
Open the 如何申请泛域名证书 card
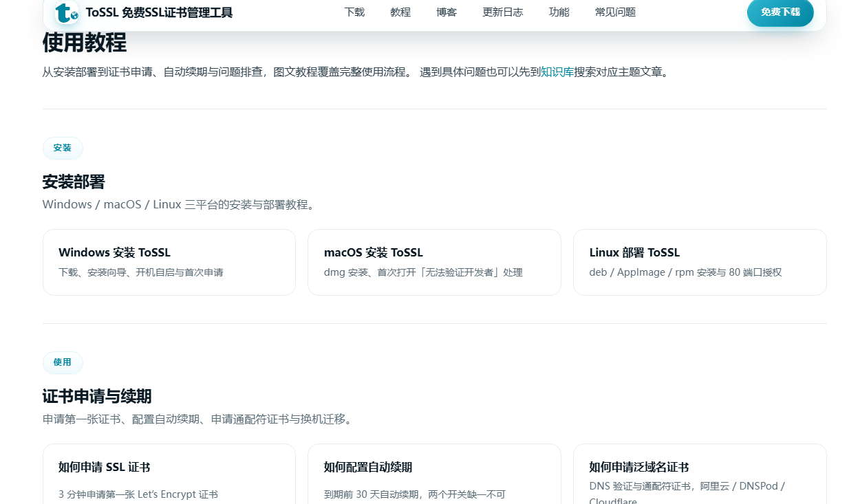pyautogui.click(x=700, y=474)
